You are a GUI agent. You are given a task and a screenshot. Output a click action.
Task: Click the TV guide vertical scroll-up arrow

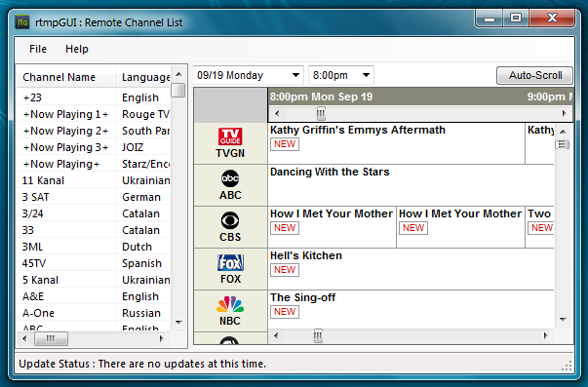click(563, 132)
